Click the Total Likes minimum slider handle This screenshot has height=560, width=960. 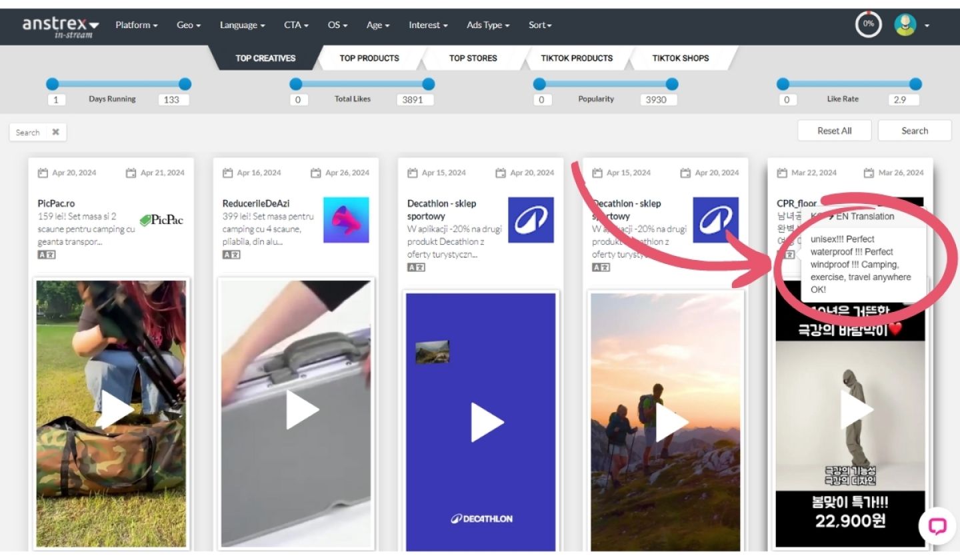click(x=296, y=84)
